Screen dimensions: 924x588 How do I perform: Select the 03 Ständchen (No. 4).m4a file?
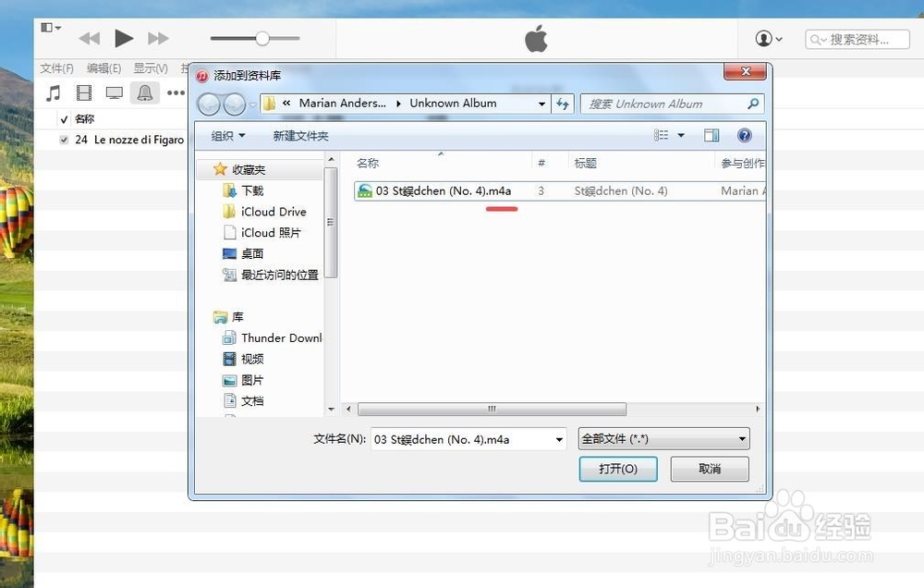[x=444, y=191]
